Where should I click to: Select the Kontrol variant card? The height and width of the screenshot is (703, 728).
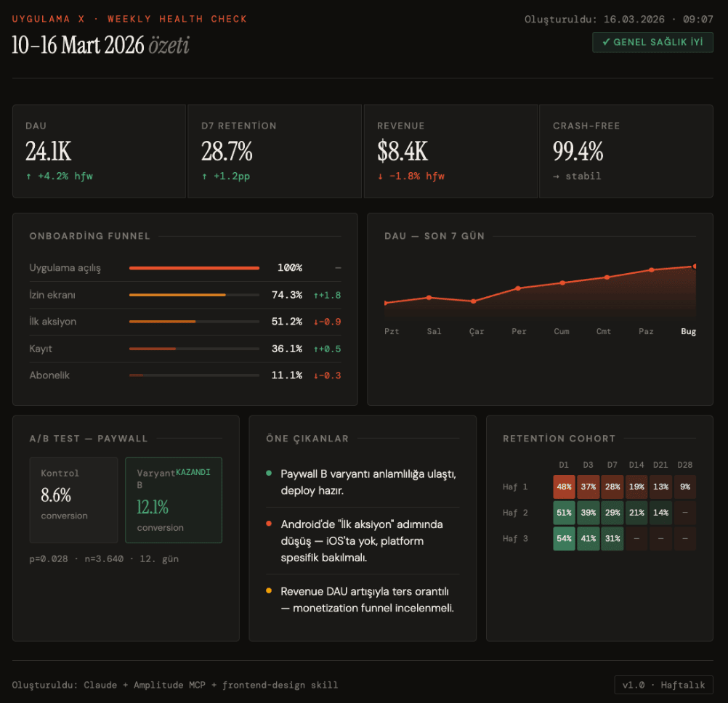click(73, 500)
